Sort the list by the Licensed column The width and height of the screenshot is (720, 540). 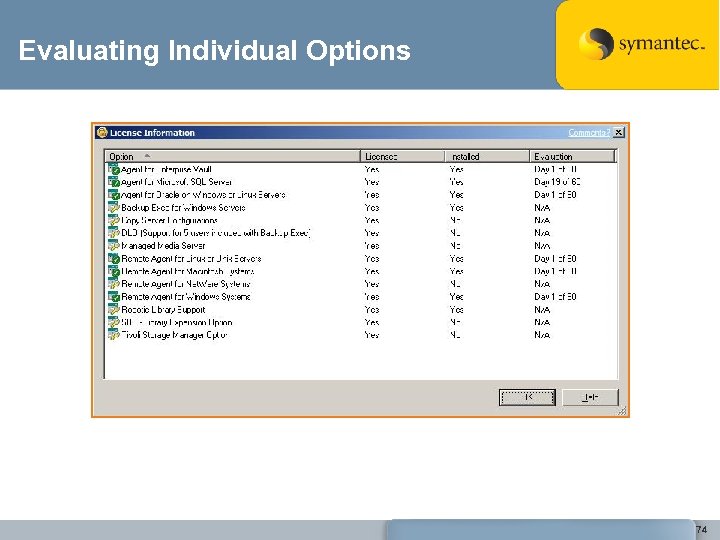tap(402, 157)
